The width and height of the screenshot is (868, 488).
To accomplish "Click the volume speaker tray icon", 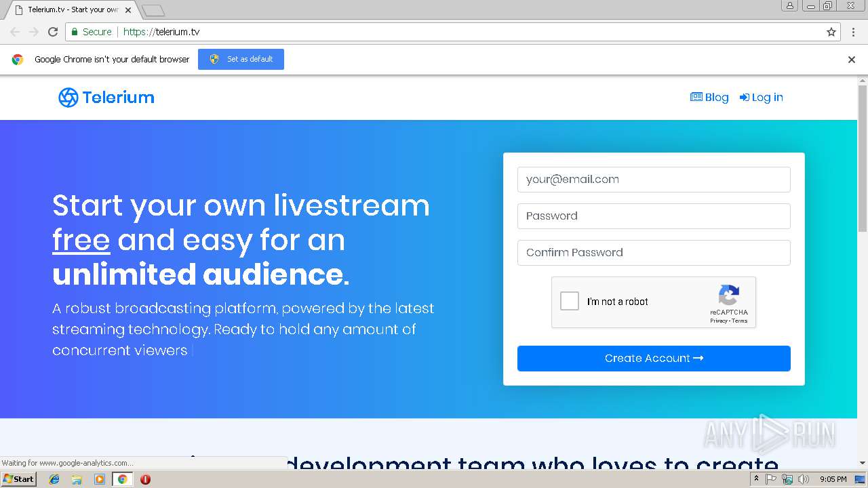I will [x=804, y=479].
